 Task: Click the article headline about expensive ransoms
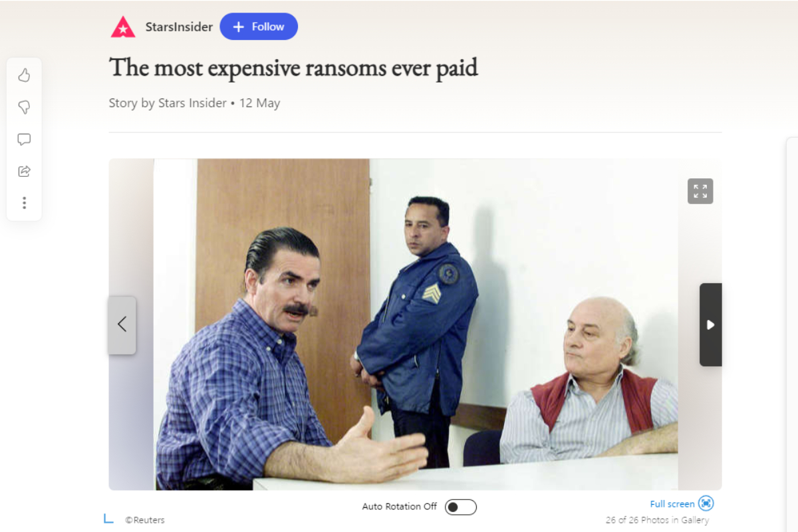tap(293, 68)
